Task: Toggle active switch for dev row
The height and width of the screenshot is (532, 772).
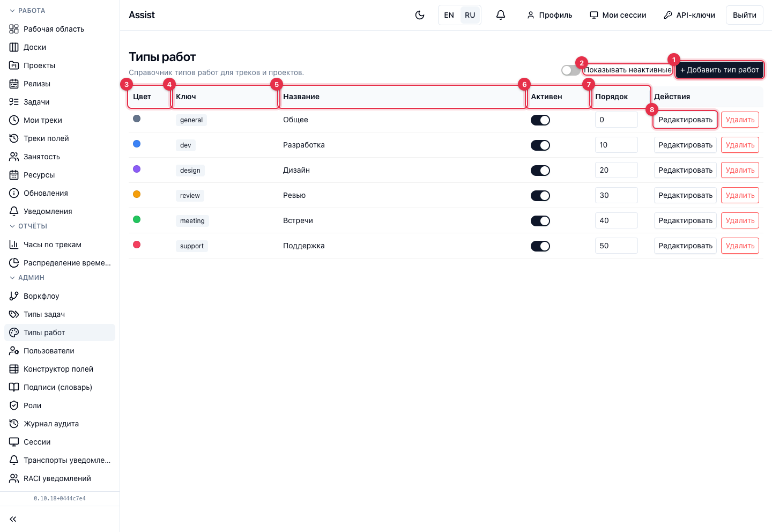Action: (540, 145)
